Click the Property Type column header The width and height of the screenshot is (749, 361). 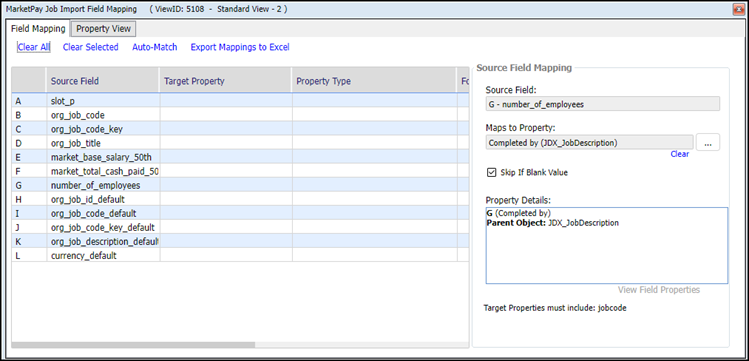pyautogui.click(x=374, y=81)
